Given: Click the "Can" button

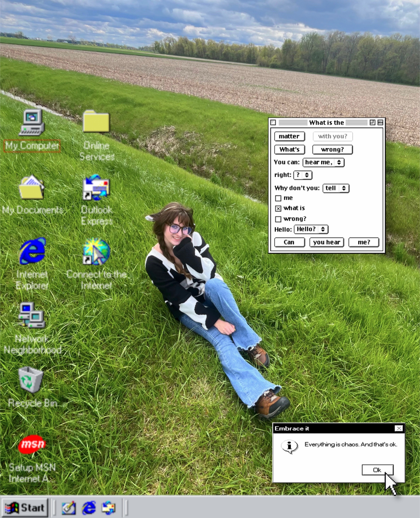Looking at the screenshot, I should coord(289,242).
